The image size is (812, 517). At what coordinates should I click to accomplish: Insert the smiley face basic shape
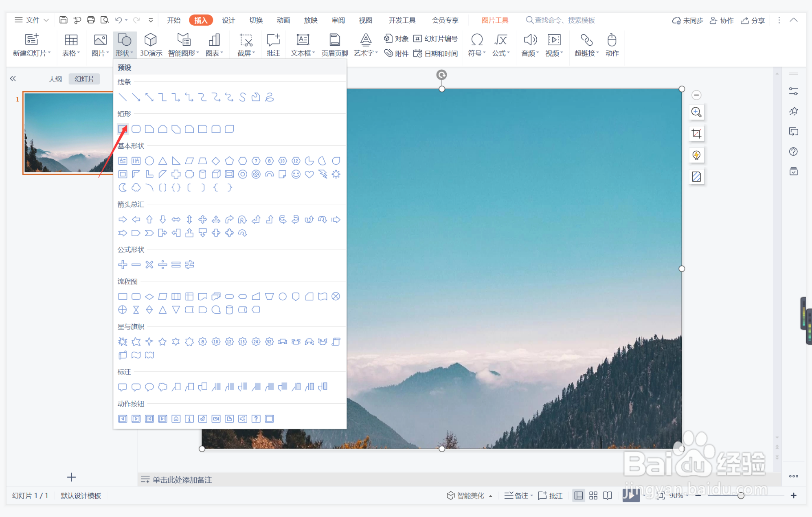coord(296,174)
